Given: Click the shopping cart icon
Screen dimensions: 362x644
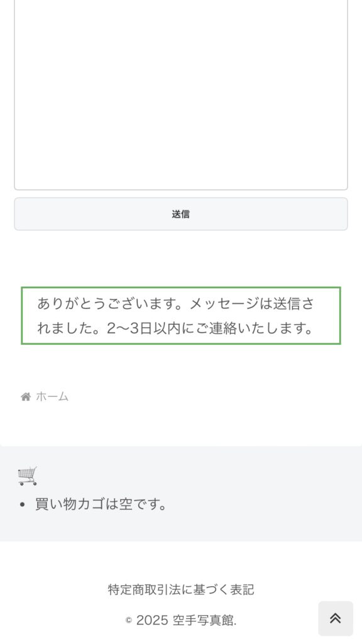Looking at the screenshot, I should (28, 476).
